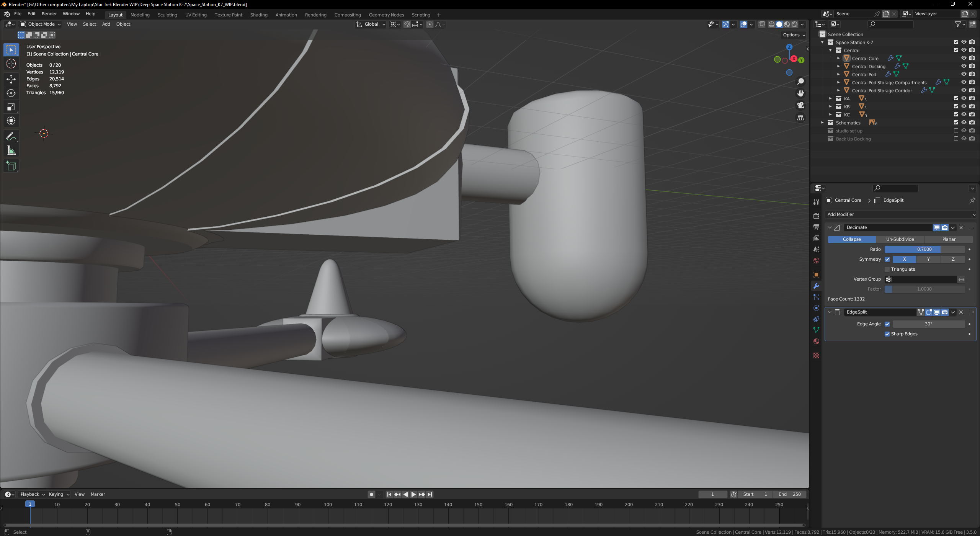Select the Rotate tool
This screenshot has height=536, width=980.
coord(11,93)
